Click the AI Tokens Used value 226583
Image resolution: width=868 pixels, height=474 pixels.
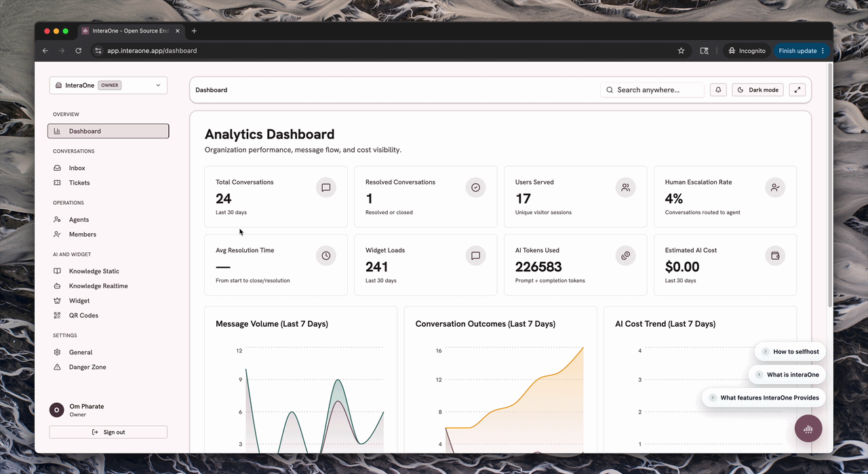(x=538, y=266)
